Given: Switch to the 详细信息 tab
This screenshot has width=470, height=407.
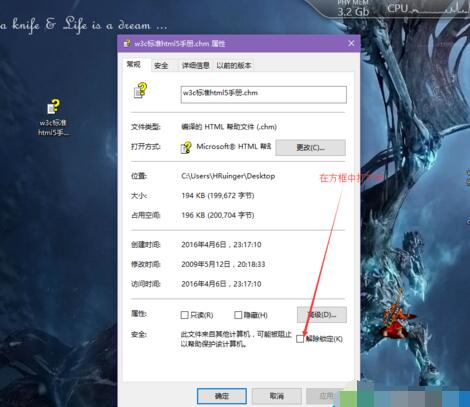Looking at the screenshot, I should pos(195,66).
